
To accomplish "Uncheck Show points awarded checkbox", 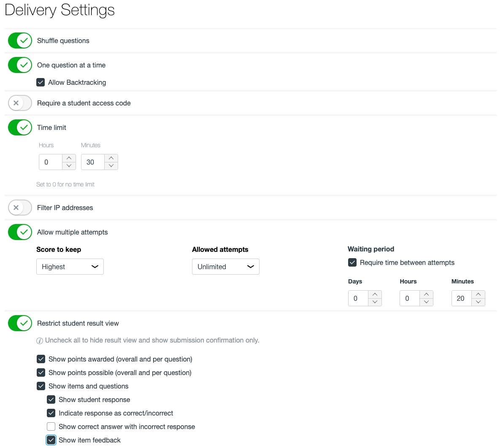I will (41, 359).
